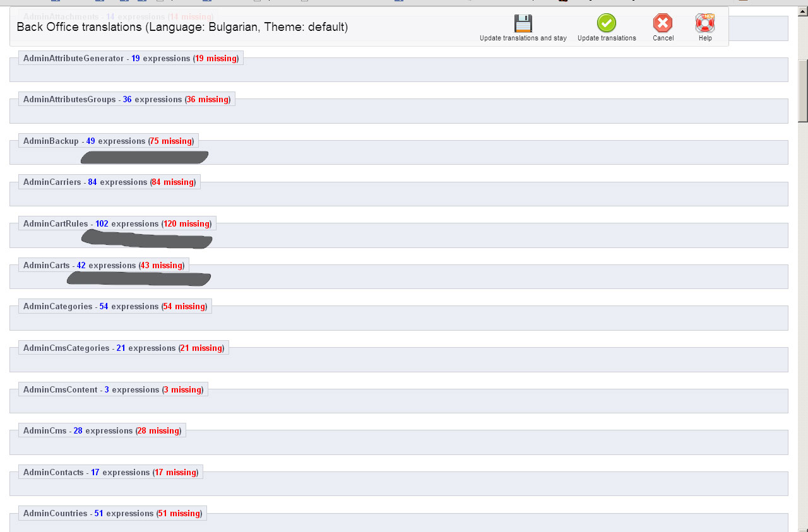Click the Back Office translations page title
808x532 pixels.
coord(182,27)
